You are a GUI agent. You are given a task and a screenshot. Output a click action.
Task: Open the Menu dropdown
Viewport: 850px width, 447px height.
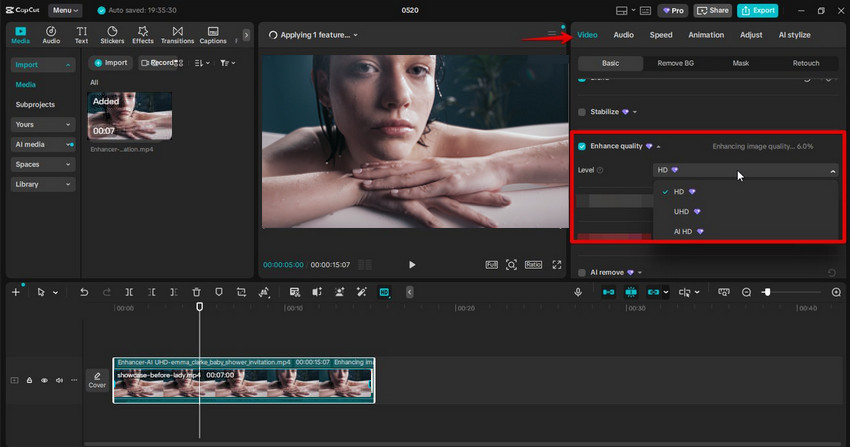[65, 10]
